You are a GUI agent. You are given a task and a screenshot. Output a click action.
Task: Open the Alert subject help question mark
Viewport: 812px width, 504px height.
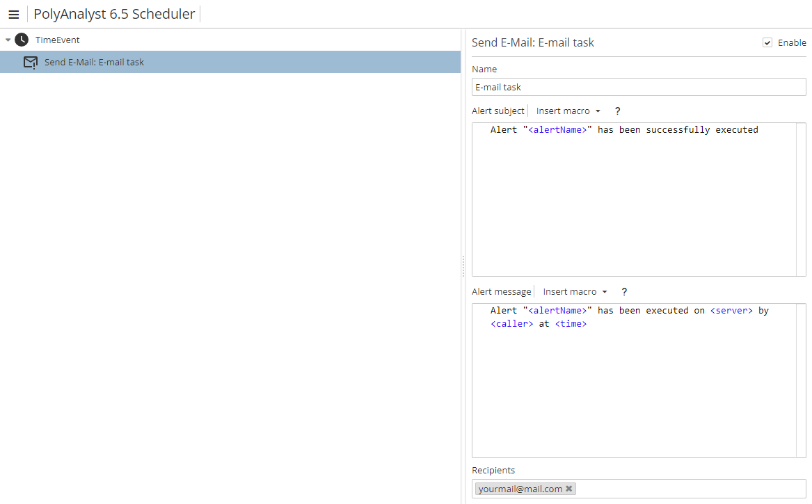pos(617,111)
